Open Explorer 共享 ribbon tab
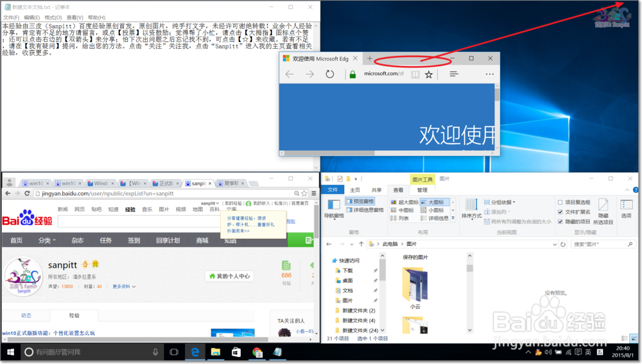The height and width of the screenshot is (364, 642). [x=377, y=190]
